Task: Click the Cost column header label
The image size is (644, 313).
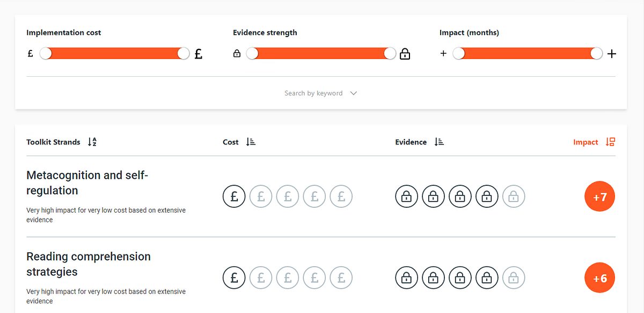Action: point(231,142)
